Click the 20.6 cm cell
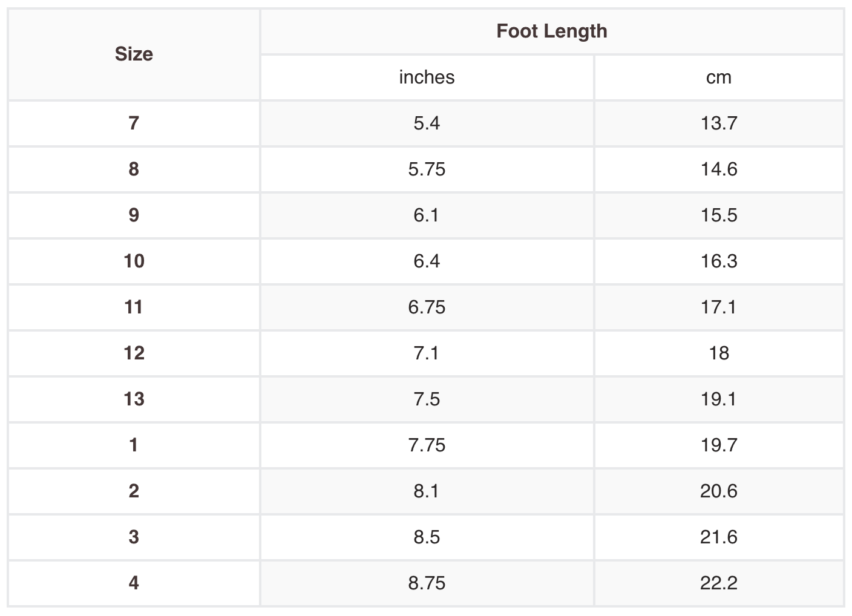The height and width of the screenshot is (616, 852). coord(718,491)
